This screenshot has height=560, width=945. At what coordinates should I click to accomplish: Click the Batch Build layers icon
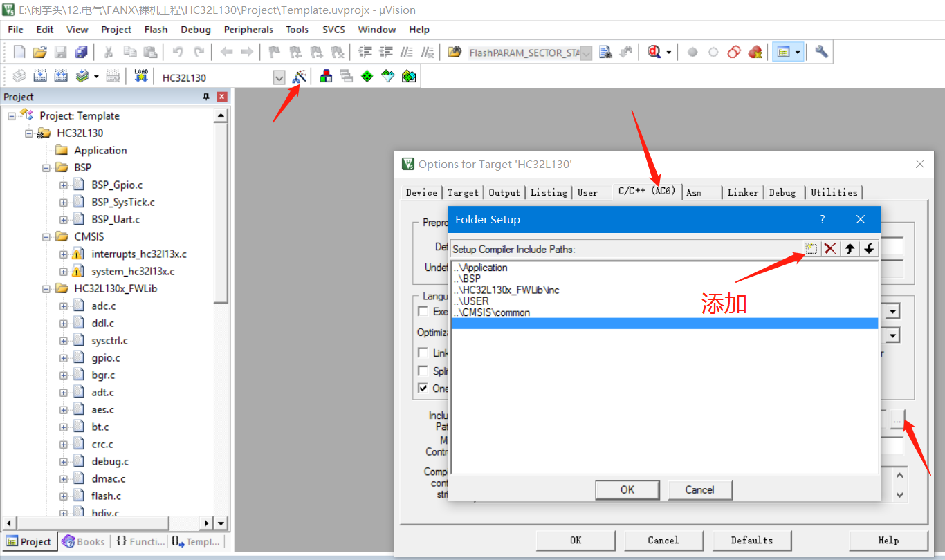pyautogui.click(x=82, y=77)
